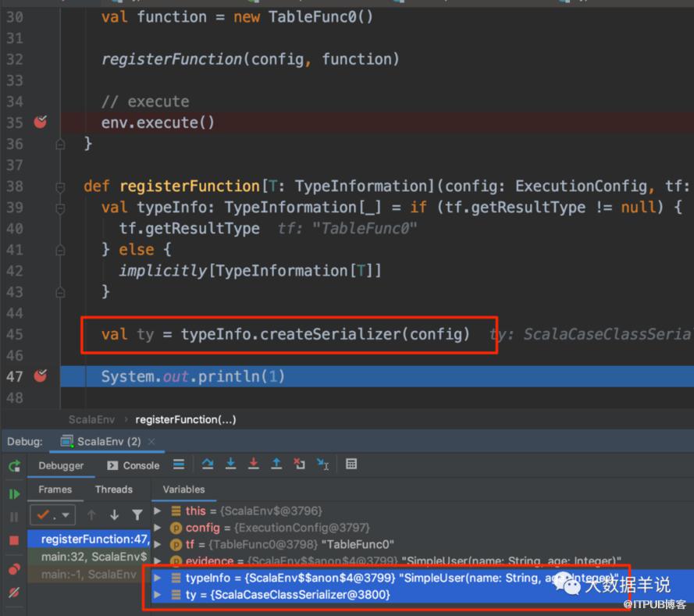694x616 pixels.
Task: Run to cursor
Action: (322, 465)
